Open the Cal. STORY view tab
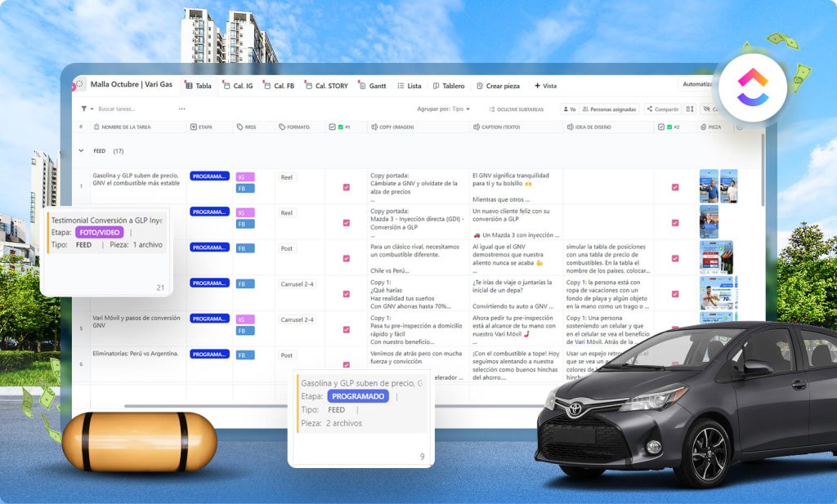This screenshot has width=837, height=504. [326, 86]
